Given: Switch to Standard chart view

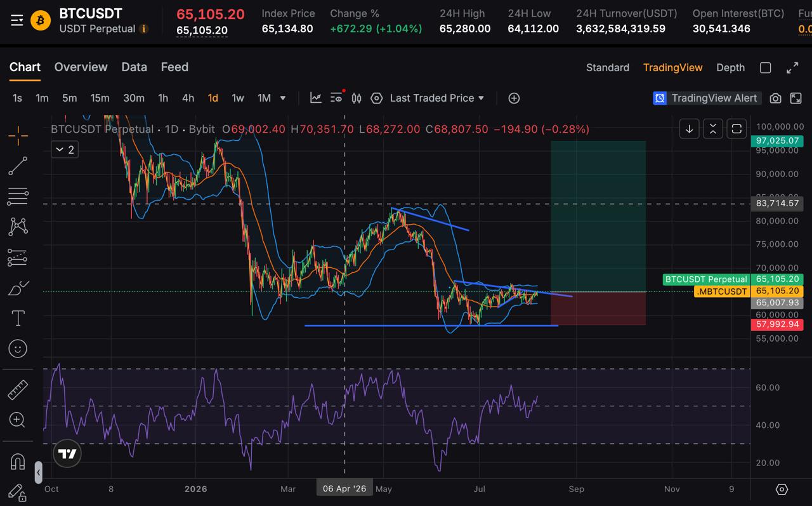Looking at the screenshot, I should click(x=608, y=68).
